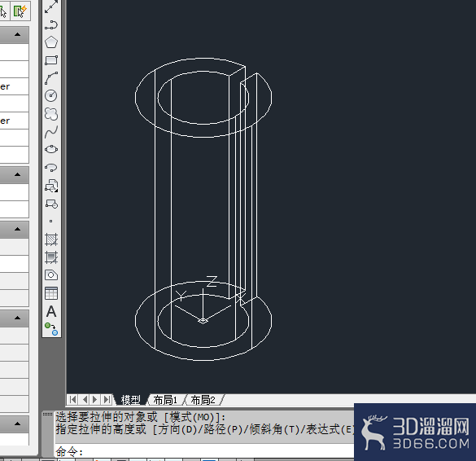Screen dimensions: 476x461
Task: Select the Multiline Text A tool
Action: click(x=51, y=311)
